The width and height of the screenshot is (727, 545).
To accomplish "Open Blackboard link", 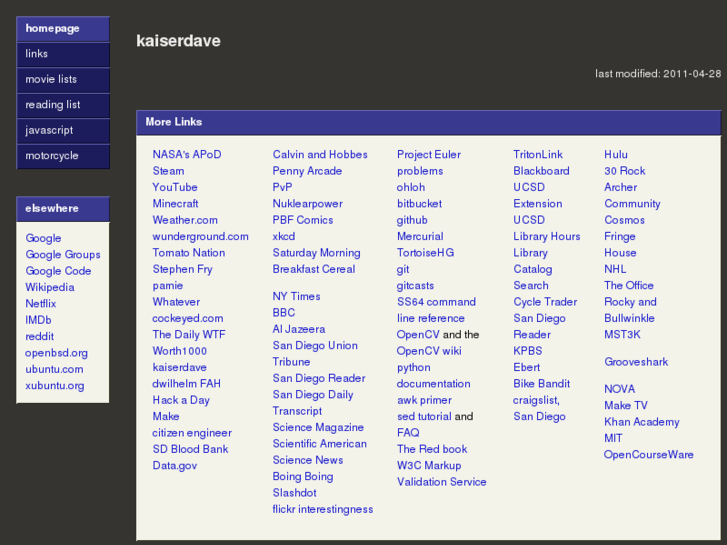I will [x=541, y=171].
